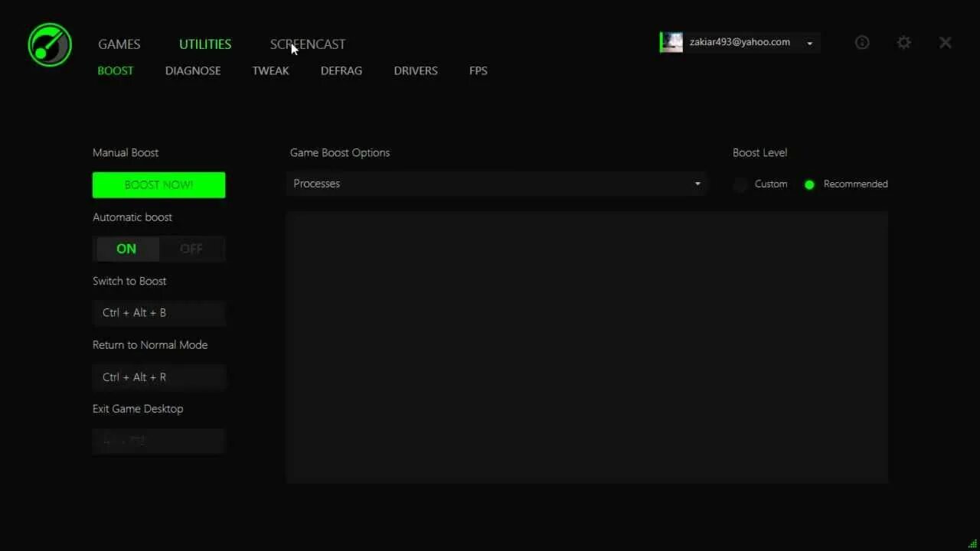980x551 pixels.
Task: Click the zakiar493@yahoo.com account email
Action: 740,42
